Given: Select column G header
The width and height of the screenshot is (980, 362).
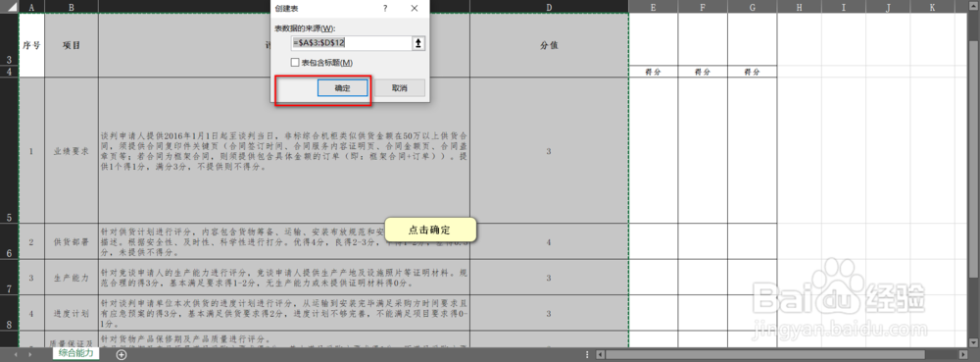Looking at the screenshot, I should [752, 7].
